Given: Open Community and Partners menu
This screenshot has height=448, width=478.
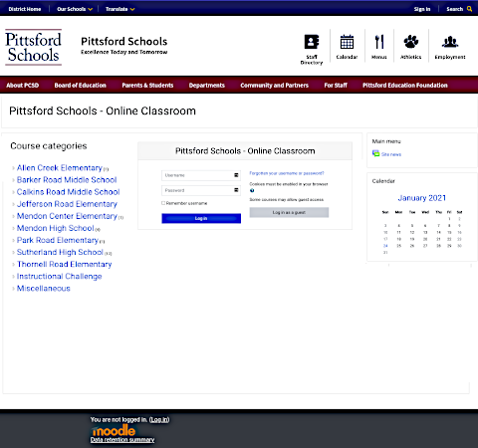Looking at the screenshot, I should (x=274, y=86).
